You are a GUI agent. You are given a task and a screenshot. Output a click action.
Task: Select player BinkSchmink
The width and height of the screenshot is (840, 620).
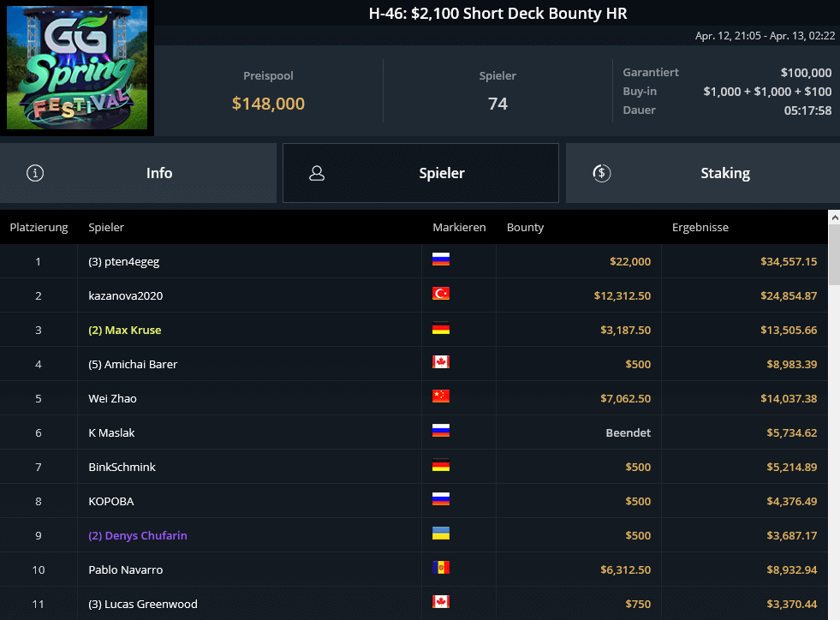pos(122,468)
